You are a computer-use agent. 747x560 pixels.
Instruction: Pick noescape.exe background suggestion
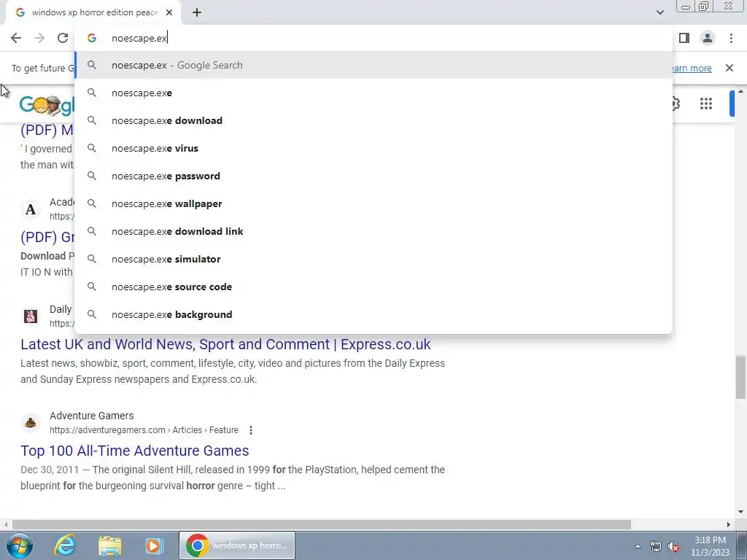pos(374,314)
